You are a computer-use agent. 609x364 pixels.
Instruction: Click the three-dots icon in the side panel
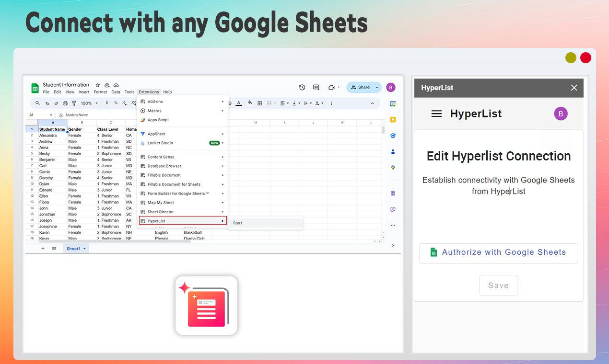(393, 225)
